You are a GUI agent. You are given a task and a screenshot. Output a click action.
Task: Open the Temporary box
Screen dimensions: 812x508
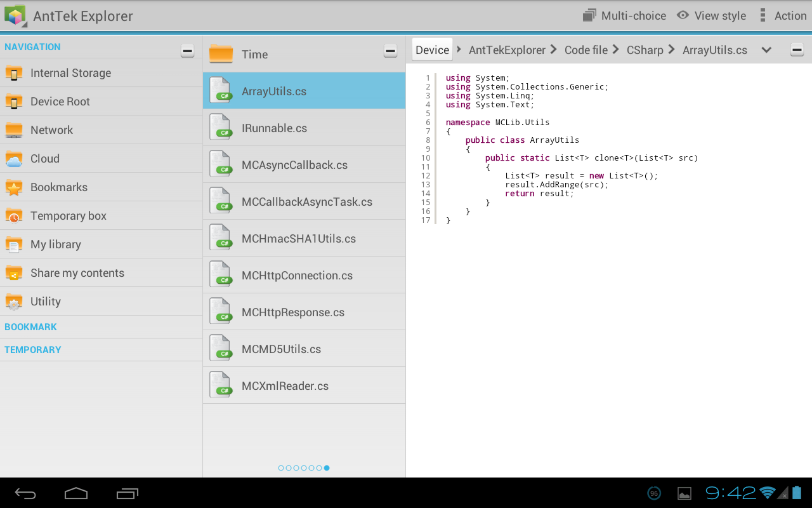(67, 215)
